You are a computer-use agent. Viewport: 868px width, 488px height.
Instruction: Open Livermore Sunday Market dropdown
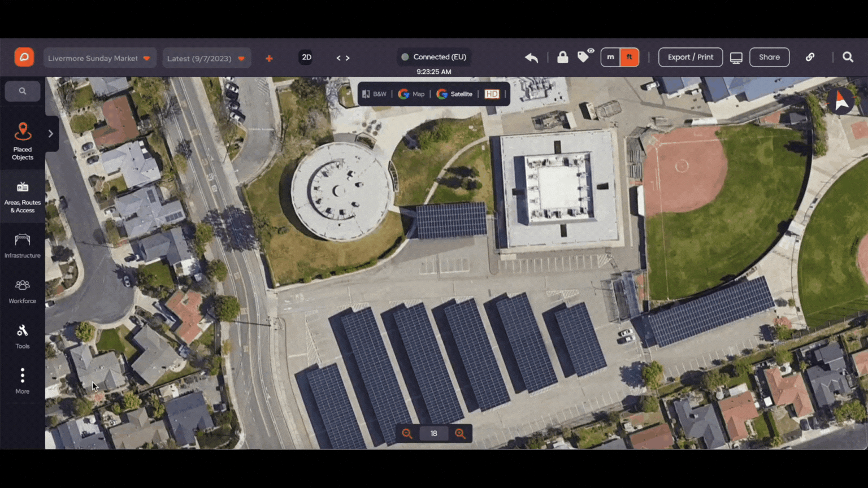[99, 58]
